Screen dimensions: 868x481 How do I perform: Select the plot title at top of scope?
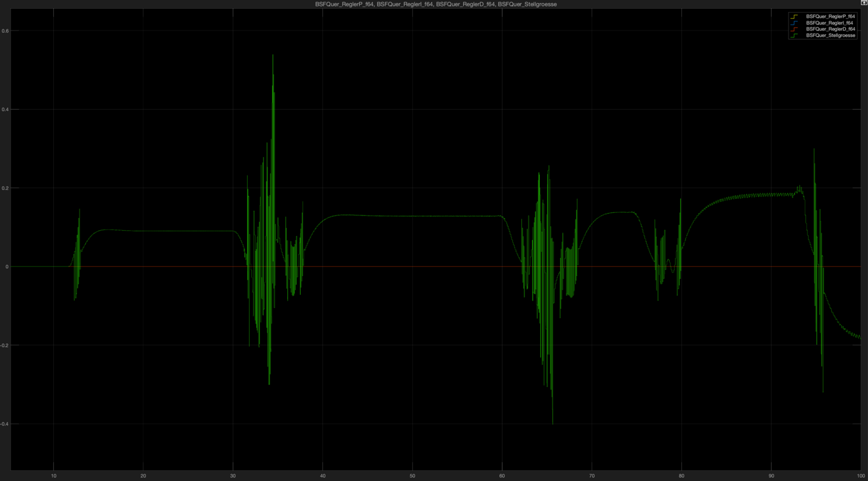pyautogui.click(x=436, y=4)
